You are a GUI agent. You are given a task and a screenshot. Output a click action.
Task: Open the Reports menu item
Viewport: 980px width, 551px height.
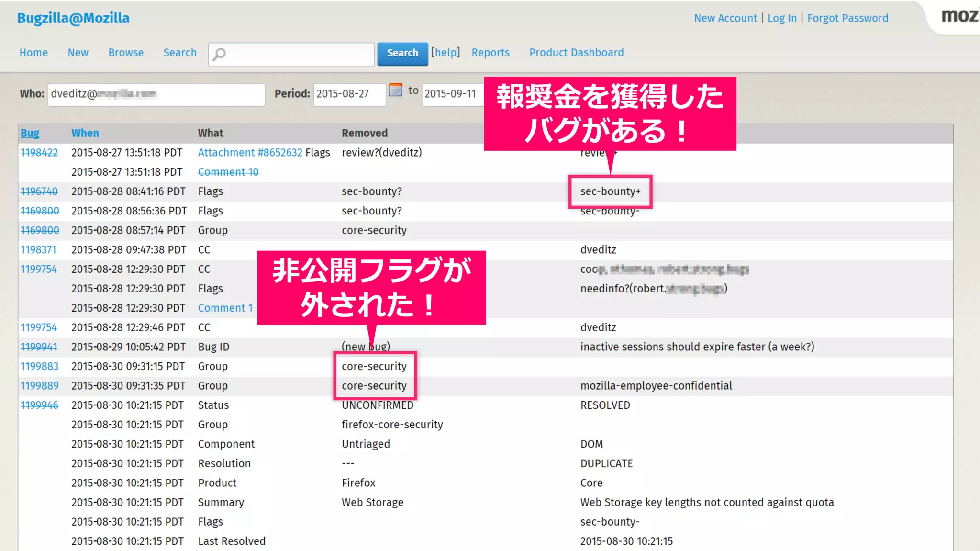coord(490,53)
